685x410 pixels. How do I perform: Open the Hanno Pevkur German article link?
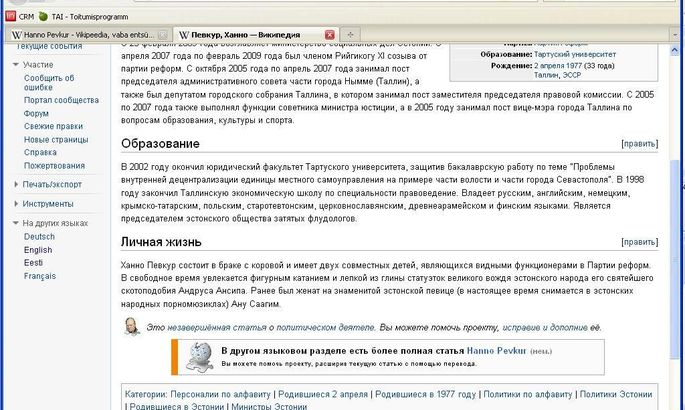pyautogui.click(x=496, y=351)
